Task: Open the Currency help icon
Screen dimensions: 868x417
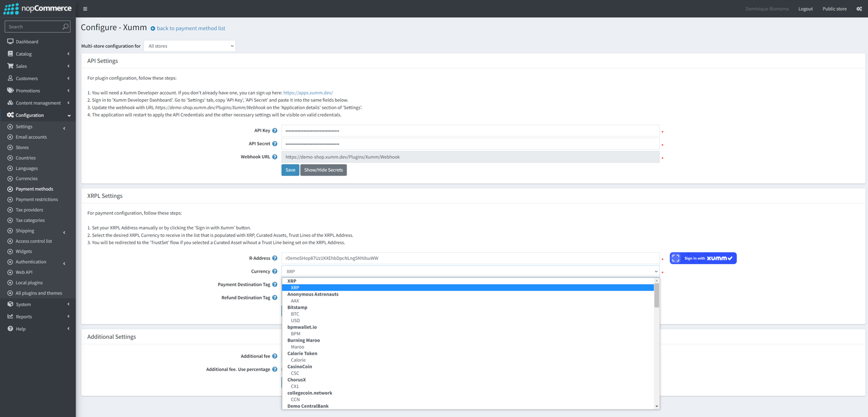Action: [275, 272]
